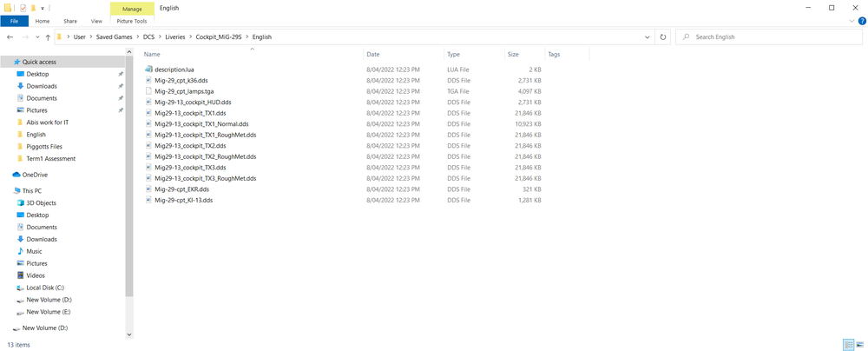Expand the ribbon with the chevron
This screenshot has height=351, width=868.
(x=852, y=21)
